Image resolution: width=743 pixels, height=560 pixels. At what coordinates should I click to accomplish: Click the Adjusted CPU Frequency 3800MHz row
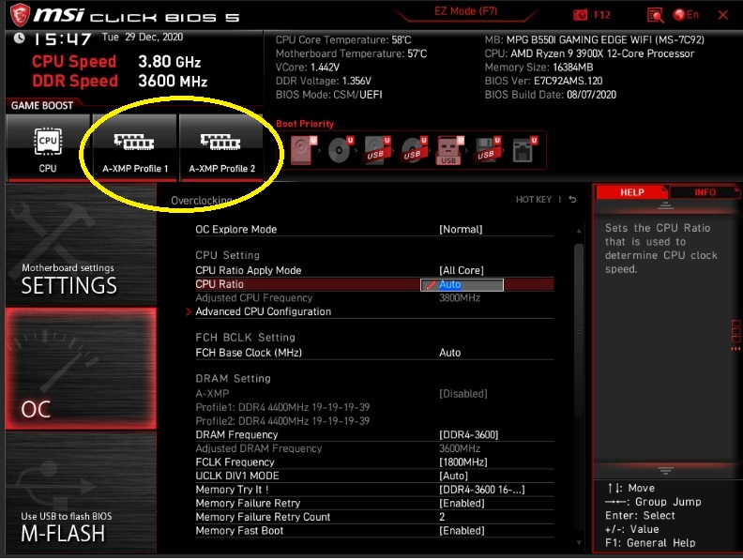tap(374, 298)
